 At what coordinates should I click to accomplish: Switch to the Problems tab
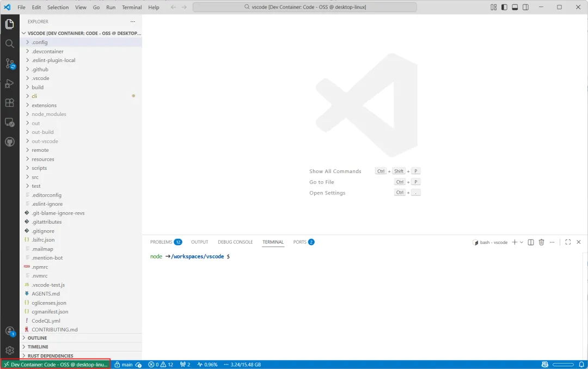(x=166, y=242)
